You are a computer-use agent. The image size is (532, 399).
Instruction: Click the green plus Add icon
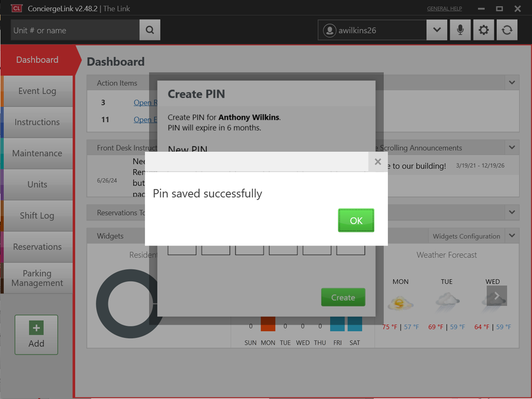[36, 328]
